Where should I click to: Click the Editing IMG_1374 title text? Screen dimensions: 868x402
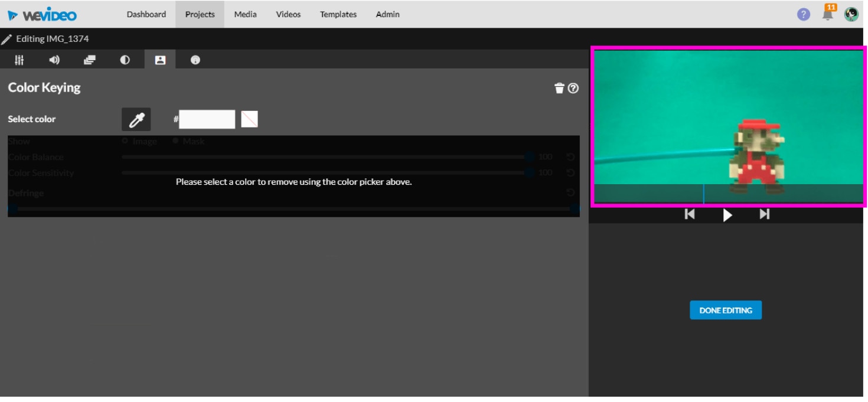53,39
